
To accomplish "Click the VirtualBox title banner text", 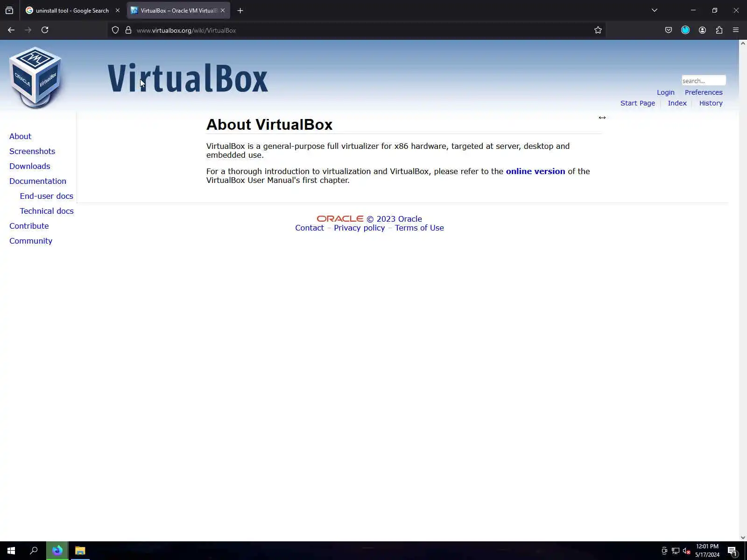I will [188, 78].
